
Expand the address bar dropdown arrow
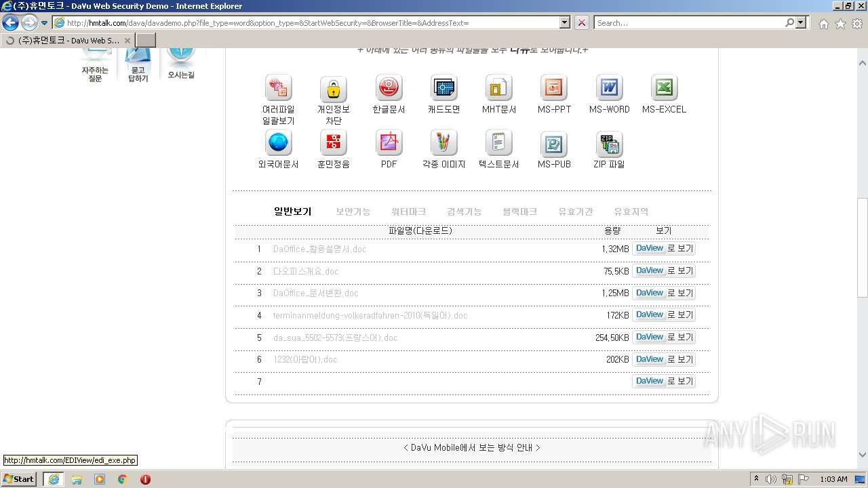pos(565,22)
